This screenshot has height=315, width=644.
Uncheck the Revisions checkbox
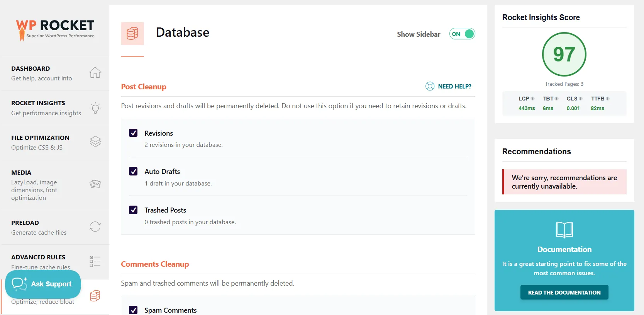pos(133,133)
